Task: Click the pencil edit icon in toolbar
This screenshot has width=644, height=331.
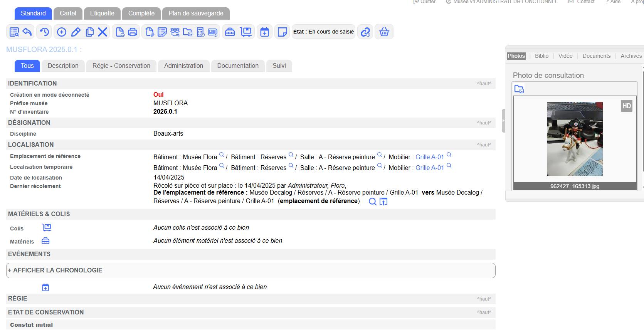Action: 76,32
